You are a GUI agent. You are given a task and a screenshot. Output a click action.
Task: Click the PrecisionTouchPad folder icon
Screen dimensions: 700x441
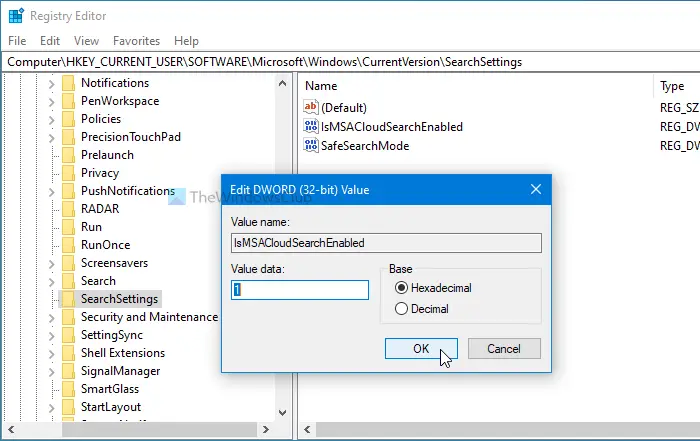tap(68, 137)
